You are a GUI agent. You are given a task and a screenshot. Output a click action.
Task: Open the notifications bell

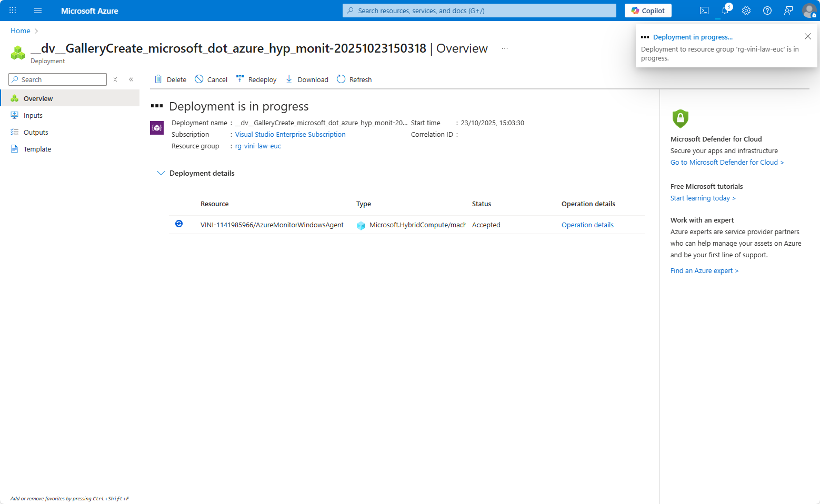(725, 11)
